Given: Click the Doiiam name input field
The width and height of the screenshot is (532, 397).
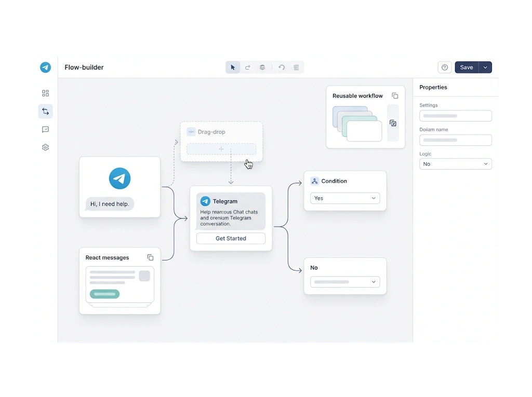Looking at the screenshot, I should point(455,140).
